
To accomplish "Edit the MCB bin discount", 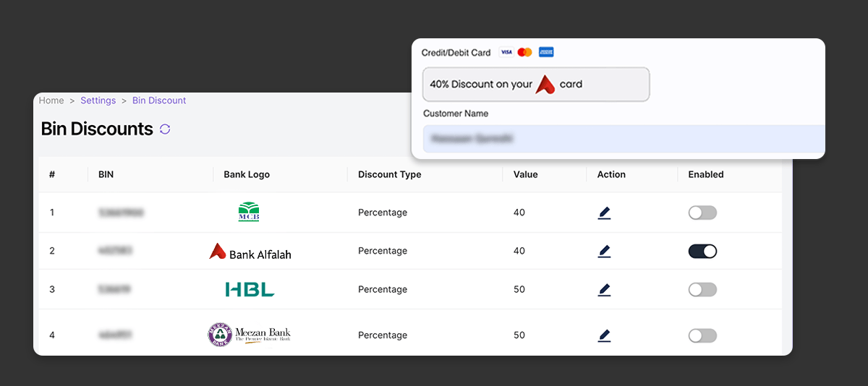I will coord(605,213).
